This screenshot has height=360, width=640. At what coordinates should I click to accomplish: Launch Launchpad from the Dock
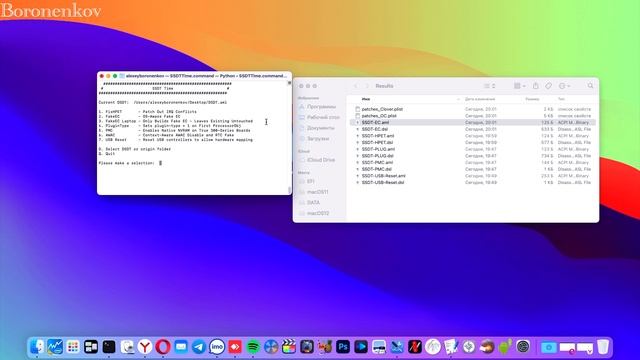73,347
